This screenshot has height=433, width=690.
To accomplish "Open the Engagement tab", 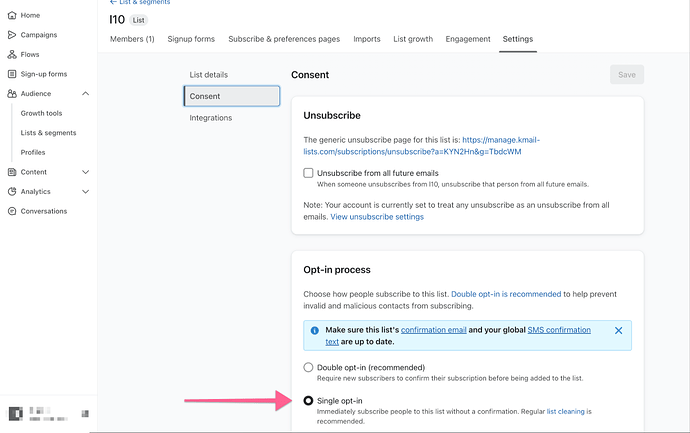I will (467, 39).
